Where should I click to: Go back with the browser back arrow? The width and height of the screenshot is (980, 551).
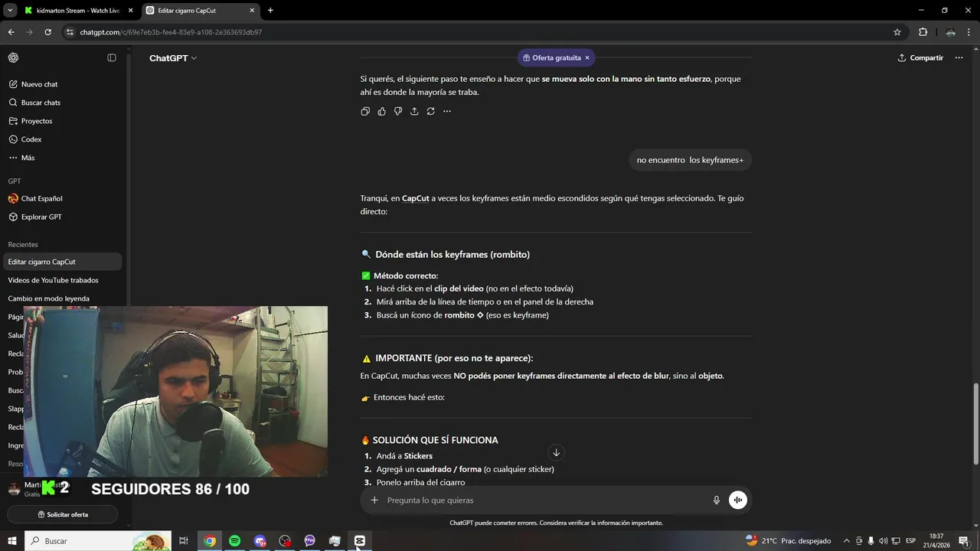click(x=11, y=32)
